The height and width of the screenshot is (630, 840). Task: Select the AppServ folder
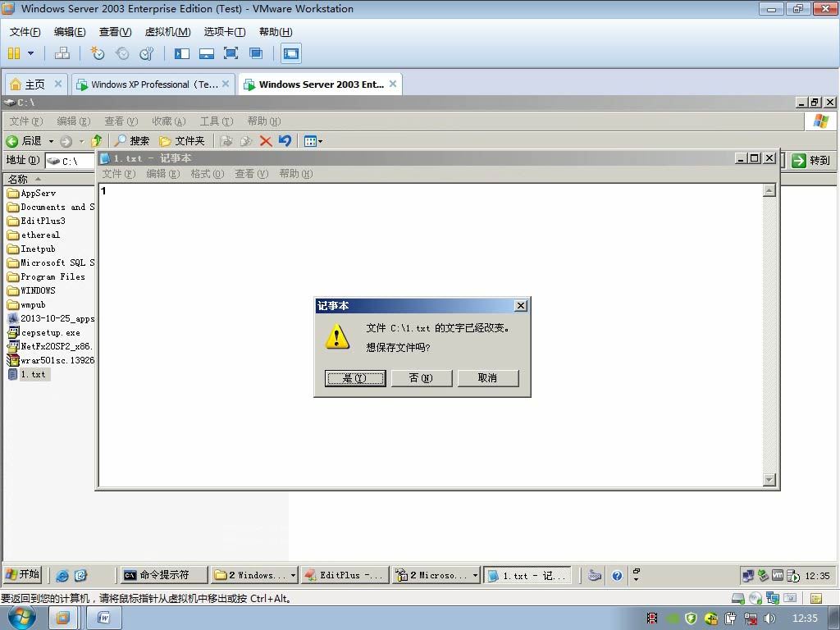click(x=32, y=193)
